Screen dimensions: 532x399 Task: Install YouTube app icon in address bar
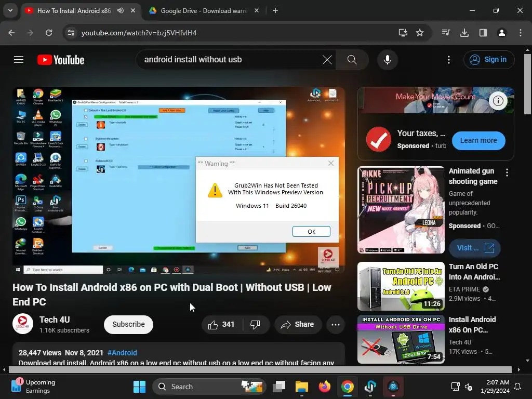click(x=403, y=33)
